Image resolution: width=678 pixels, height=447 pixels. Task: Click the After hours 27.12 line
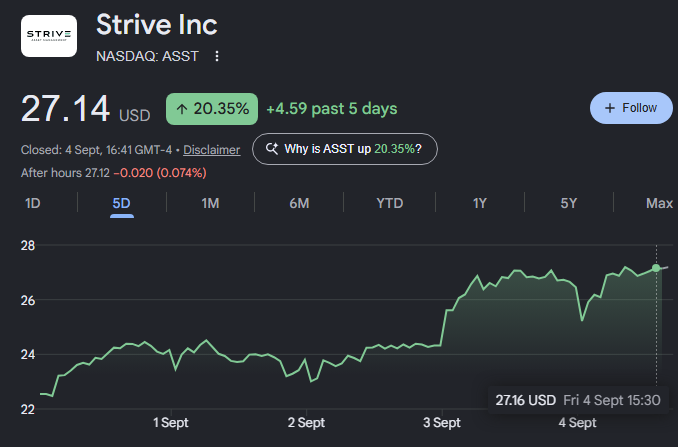pos(114,173)
